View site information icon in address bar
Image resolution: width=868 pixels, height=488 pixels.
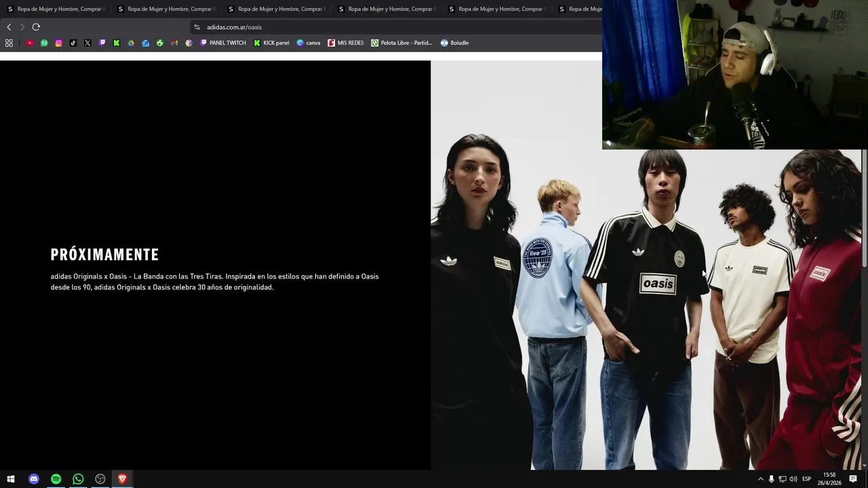point(197,27)
